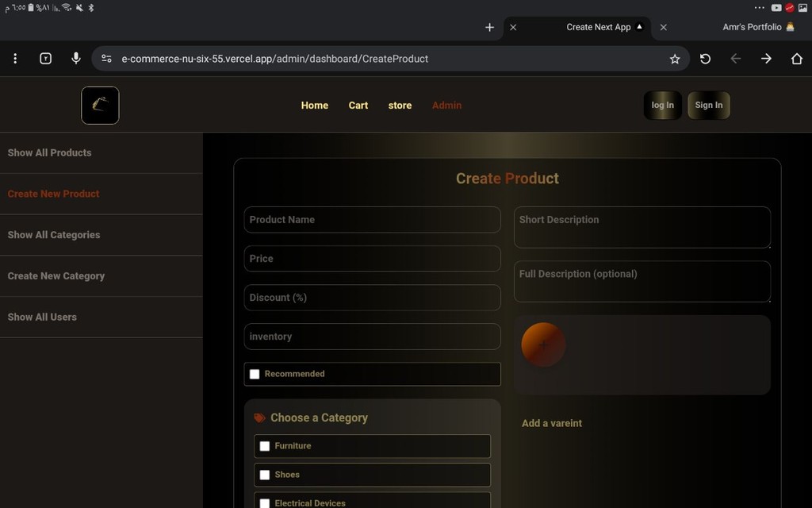Focus the Full Description (optional) textarea
The height and width of the screenshot is (508, 812).
pos(642,282)
